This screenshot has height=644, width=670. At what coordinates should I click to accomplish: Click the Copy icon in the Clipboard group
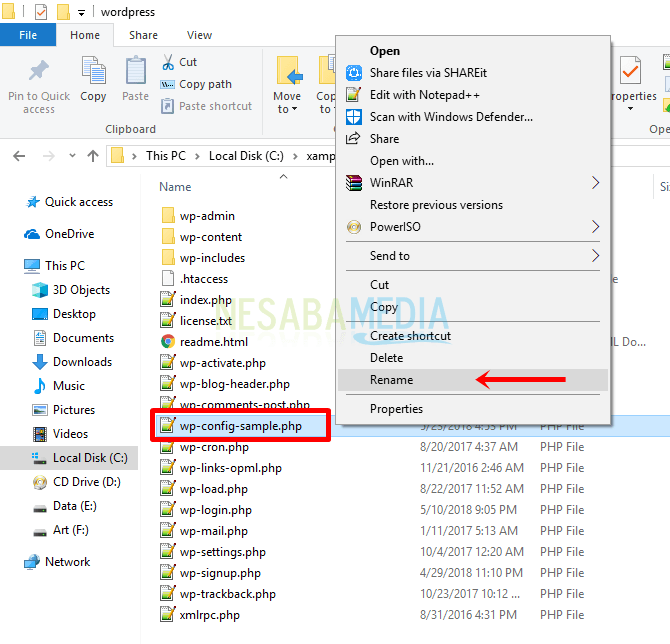tap(93, 73)
